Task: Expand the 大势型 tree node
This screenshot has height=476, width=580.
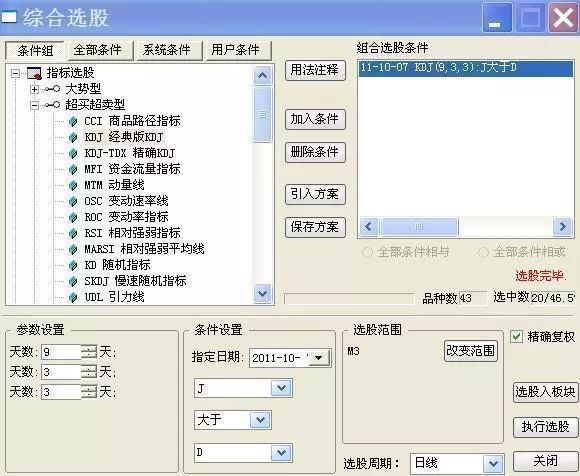Action: point(34,89)
